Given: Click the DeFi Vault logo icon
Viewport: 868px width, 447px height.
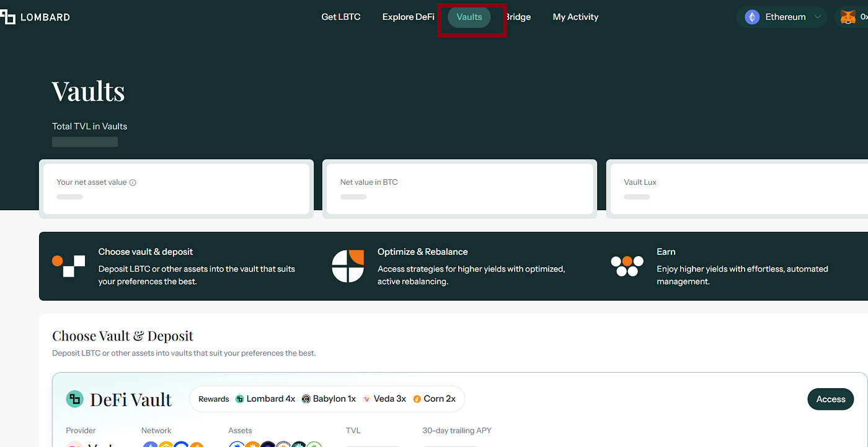Looking at the screenshot, I should [74, 399].
